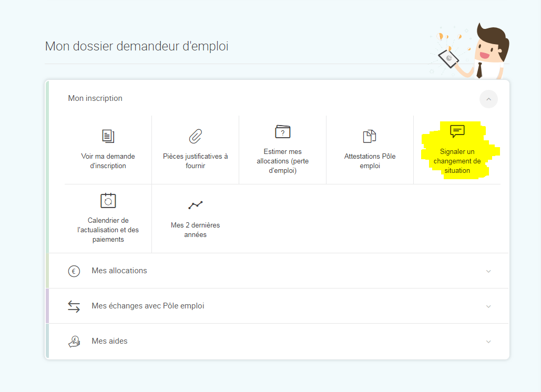This screenshot has width=541, height=392.
Task: Click the document icon above Voir ma demande
Action: [x=108, y=136]
